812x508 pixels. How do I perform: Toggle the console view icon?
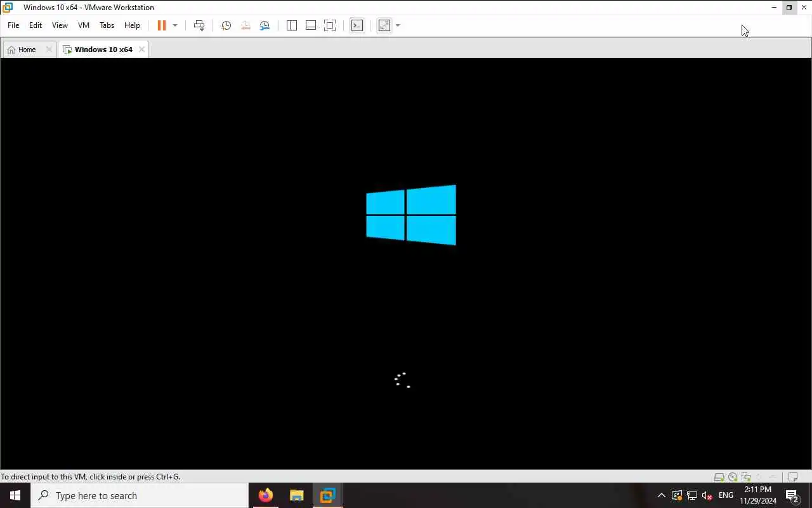357,25
